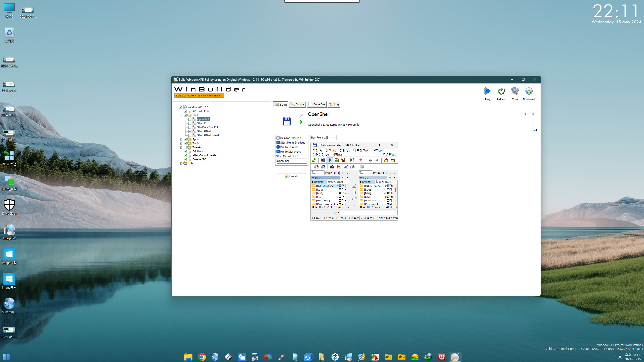
Task: Go to next script with right arrow
Action: coord(533,114)
